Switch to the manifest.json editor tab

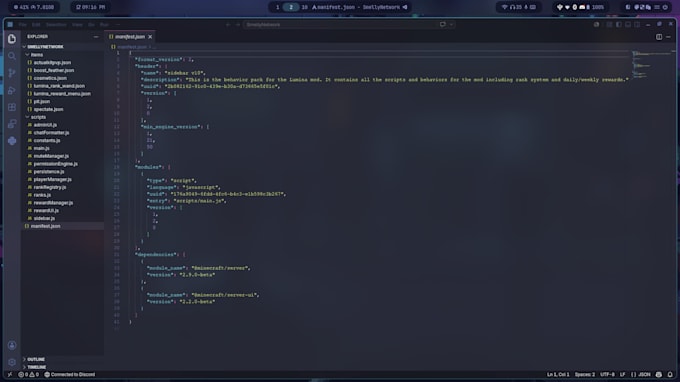tap(130, 37)
